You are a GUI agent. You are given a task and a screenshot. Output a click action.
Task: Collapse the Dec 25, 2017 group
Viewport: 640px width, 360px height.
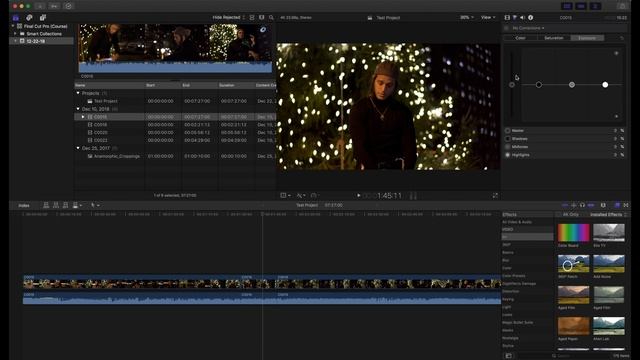pos(78,148)
